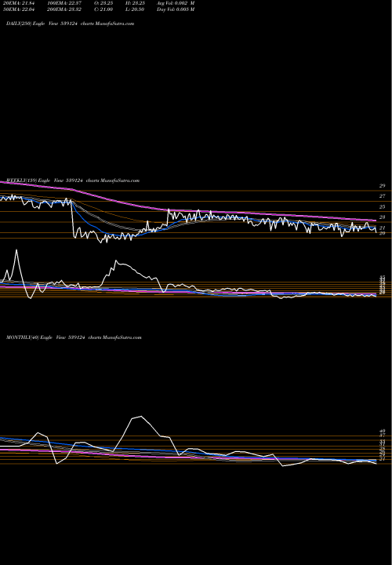392x565 pixels.
Task: Click the 50EMA value readout
Action: [x=19, y=9]
